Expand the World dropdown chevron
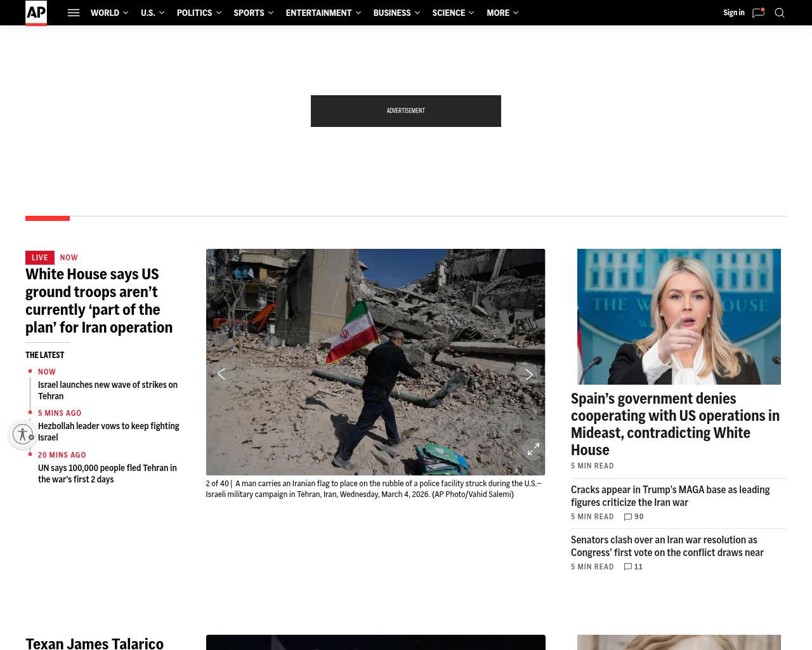Image resolution: width=812 pixels, height=650 pixels. pos(126,13)
